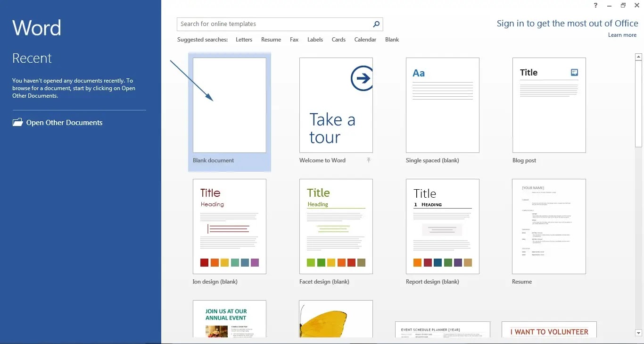This screenshot has width=644, height=344.
Task: Choose the Single spaced (blank) template
Action: 443,105
